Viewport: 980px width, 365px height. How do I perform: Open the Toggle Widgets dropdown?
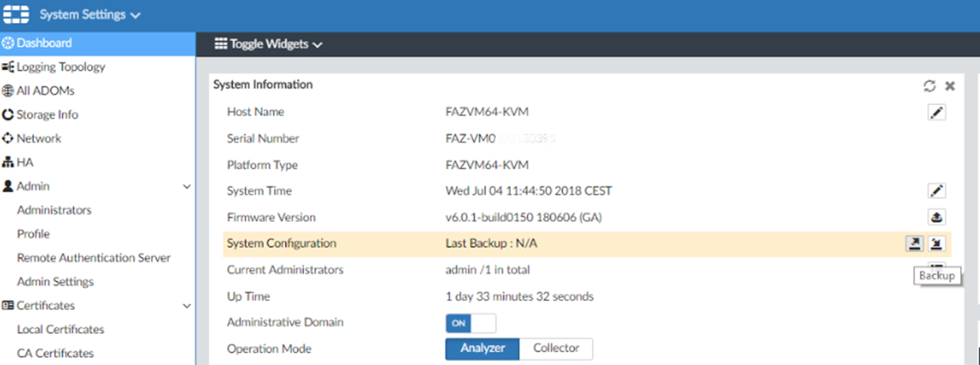268,44
